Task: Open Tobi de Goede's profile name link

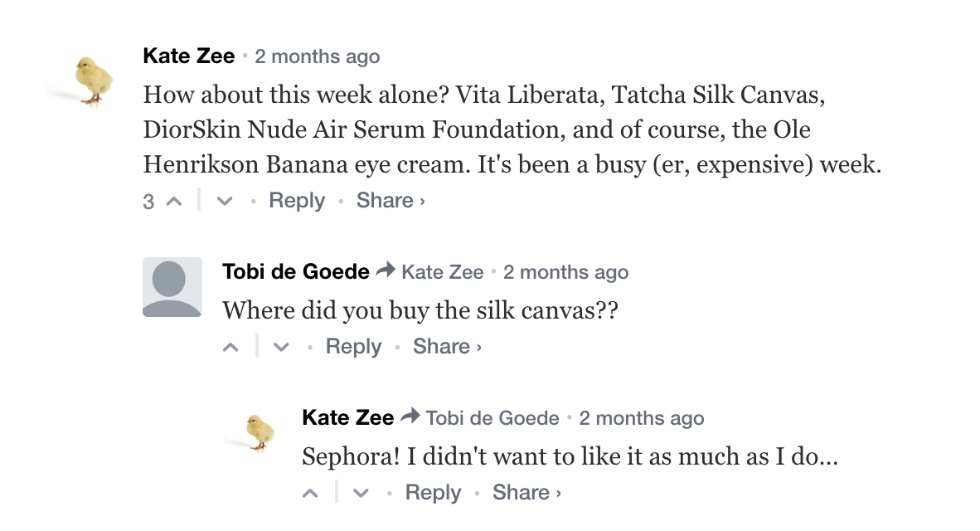Action: point(296,271)
